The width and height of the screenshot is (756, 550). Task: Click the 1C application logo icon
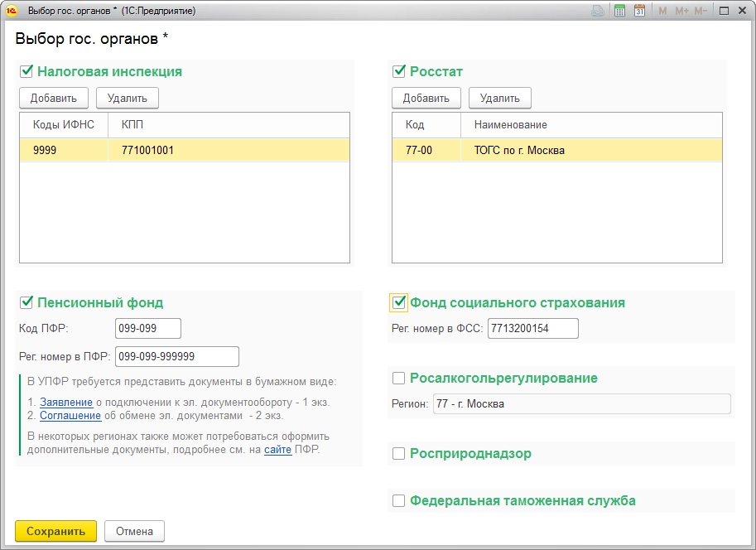coord(12,11)
